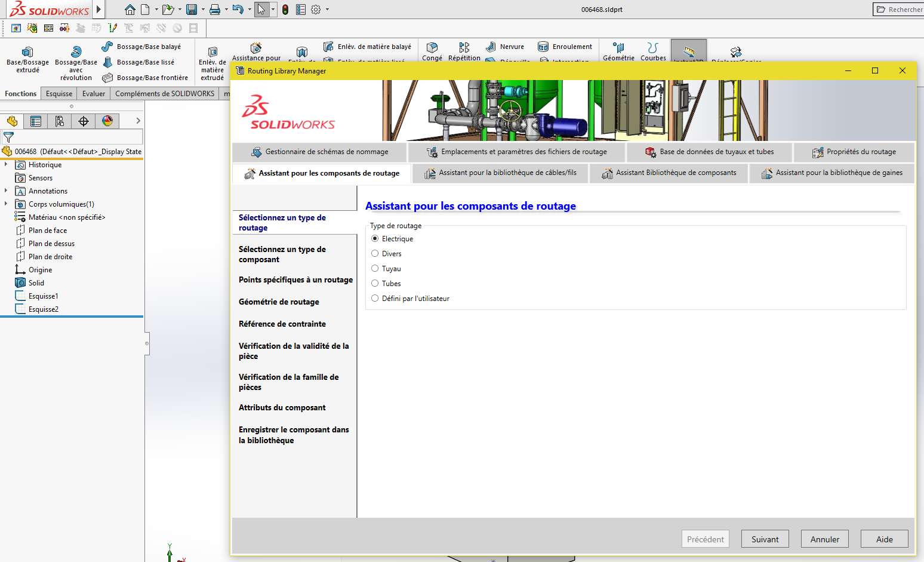Select the Tuyau routing type radio
Viewport: 924px width, 562px height.
tap(375, 268)
